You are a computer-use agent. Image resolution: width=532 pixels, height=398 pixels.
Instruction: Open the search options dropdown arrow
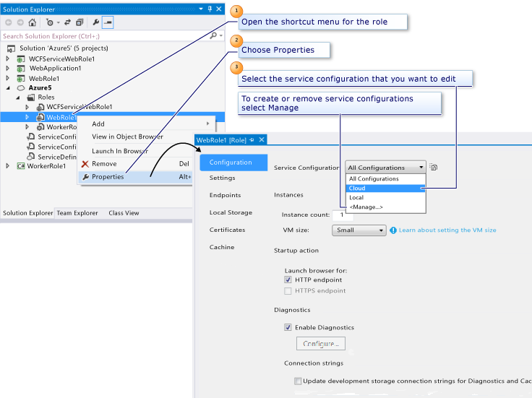[221, 35]
